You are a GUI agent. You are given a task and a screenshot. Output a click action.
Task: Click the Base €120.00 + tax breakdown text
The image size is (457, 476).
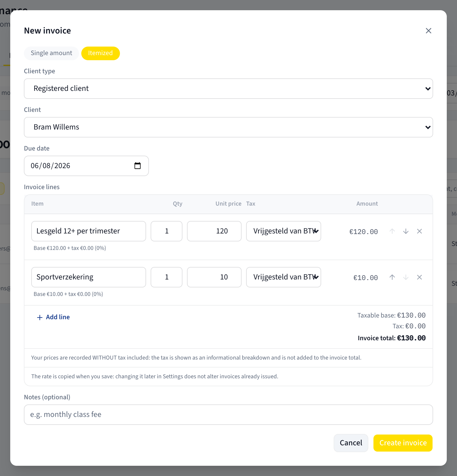pos(70,248)
